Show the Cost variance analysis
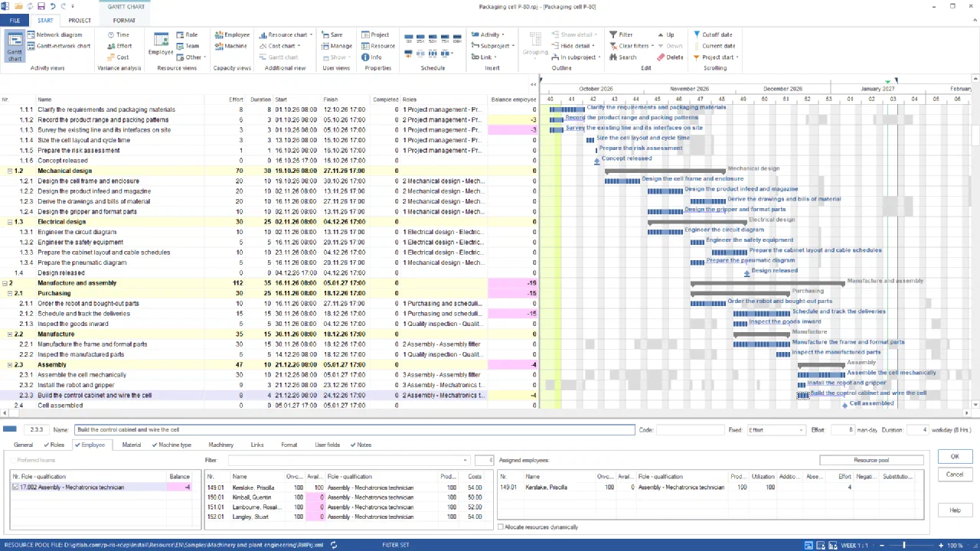Screen dimensions: 980x551 click(x=117, y=57)
